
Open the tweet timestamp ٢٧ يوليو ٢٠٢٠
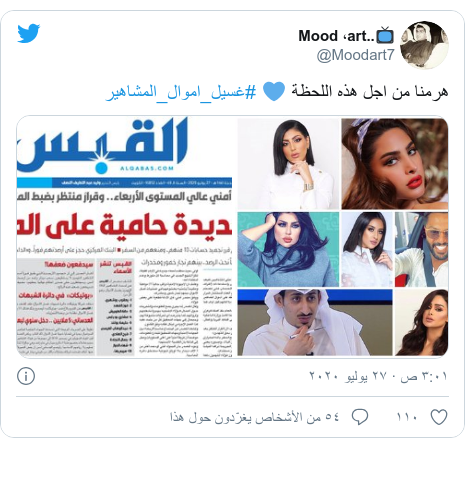tap(378, 376)
